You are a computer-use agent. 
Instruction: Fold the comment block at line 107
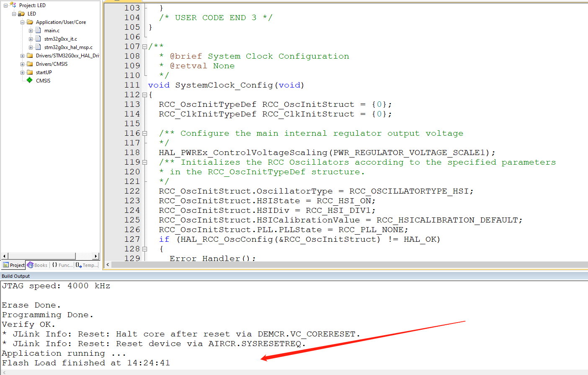click(144, 47)
